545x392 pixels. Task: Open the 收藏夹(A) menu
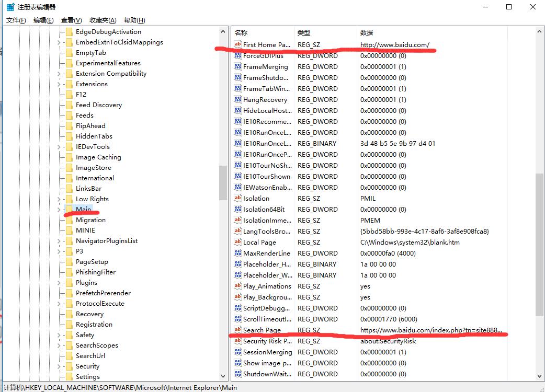tap(103, 20)
